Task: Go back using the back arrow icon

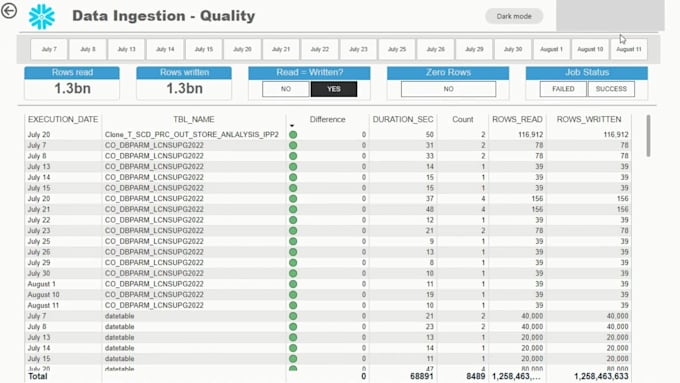Action: click(9, 11)
